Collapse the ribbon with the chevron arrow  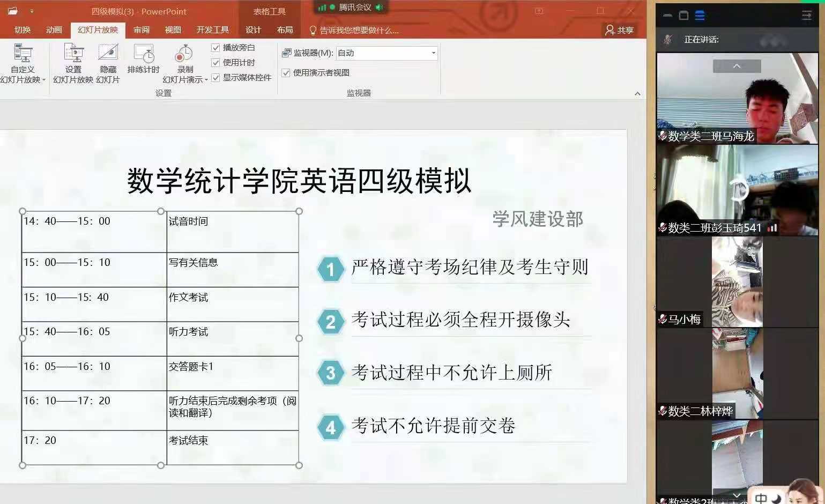click(x=637, y=94)
